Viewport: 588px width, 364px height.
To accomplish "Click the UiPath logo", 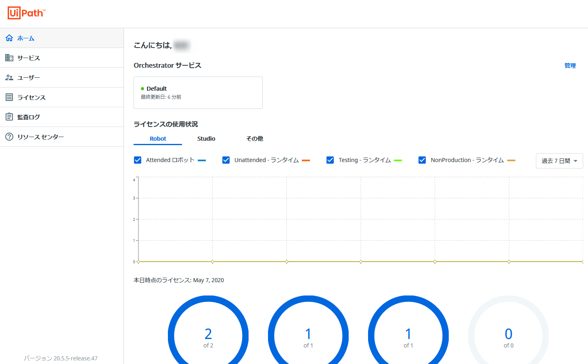I will coord(27,13).
